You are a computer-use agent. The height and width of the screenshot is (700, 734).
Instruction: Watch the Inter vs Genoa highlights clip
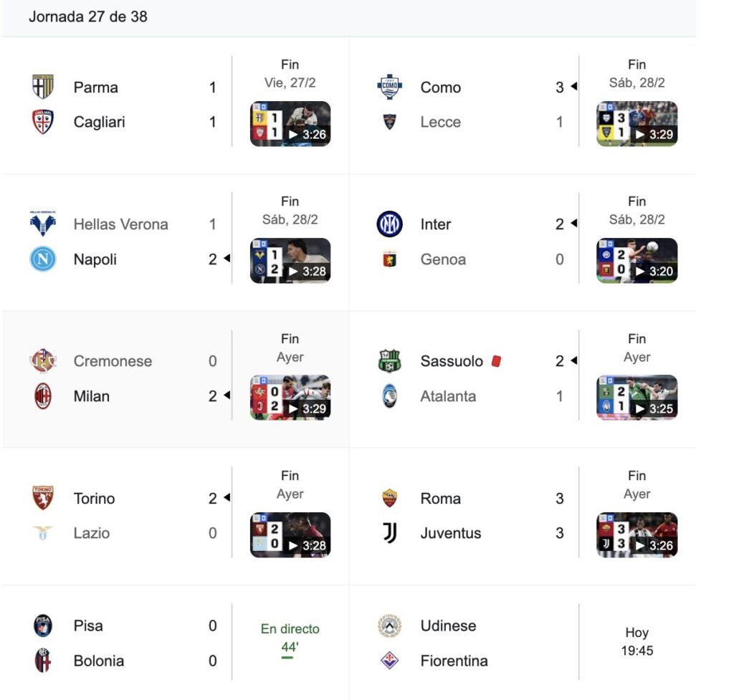[x=637, y=261]
